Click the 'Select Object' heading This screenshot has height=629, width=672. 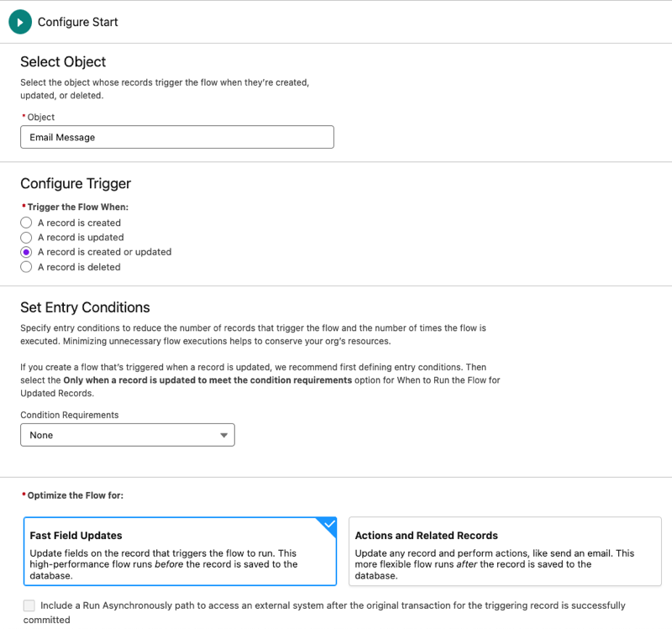pyautogui.click(x=63, y=61)
